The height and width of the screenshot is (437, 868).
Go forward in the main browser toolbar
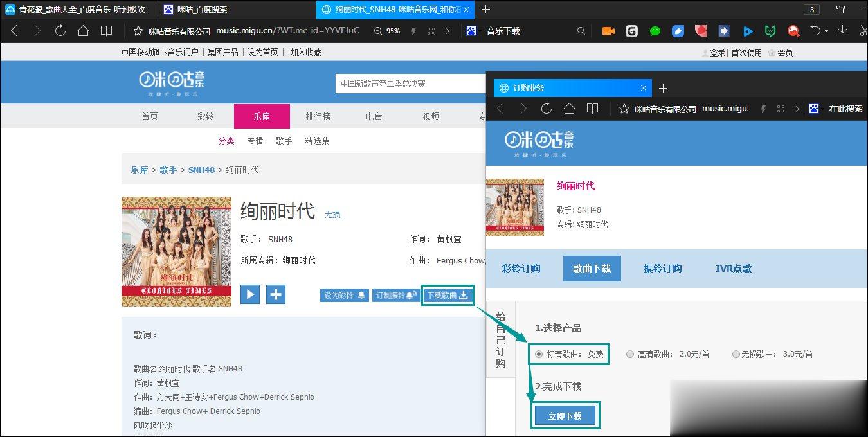click(37, 31)
